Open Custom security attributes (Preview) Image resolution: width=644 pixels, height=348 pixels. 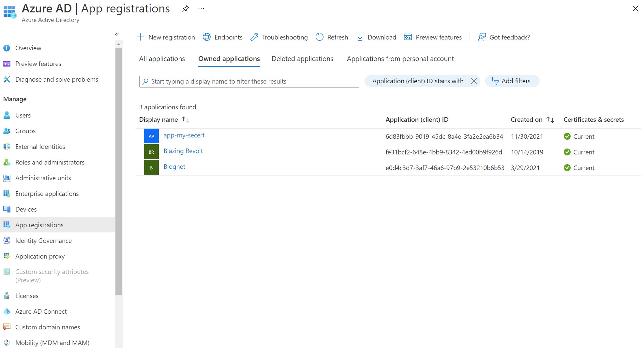tap(52, 276)
